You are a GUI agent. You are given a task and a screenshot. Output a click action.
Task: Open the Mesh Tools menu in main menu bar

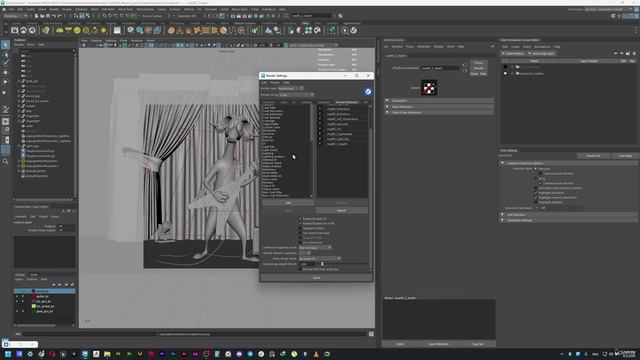(x=126, y=9)
